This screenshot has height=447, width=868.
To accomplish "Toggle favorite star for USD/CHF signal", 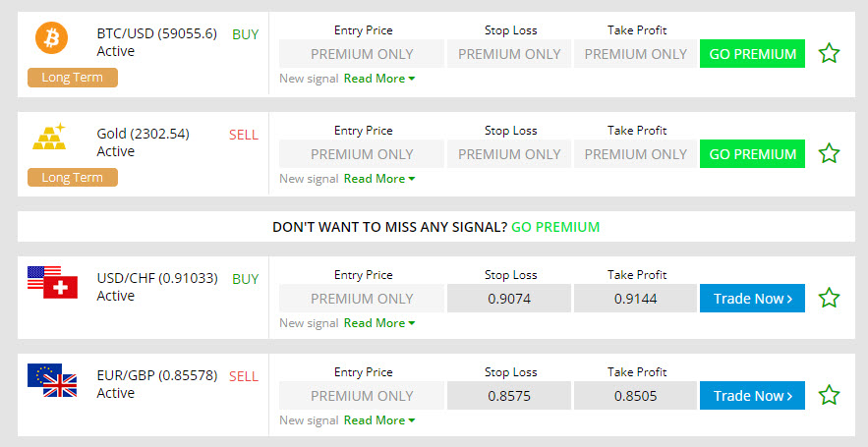I will (829, 298).
